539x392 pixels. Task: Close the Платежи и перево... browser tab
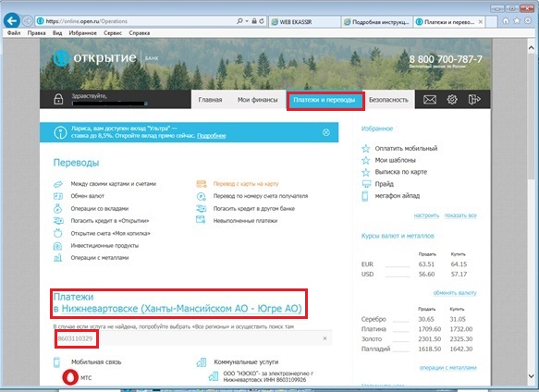481,21
